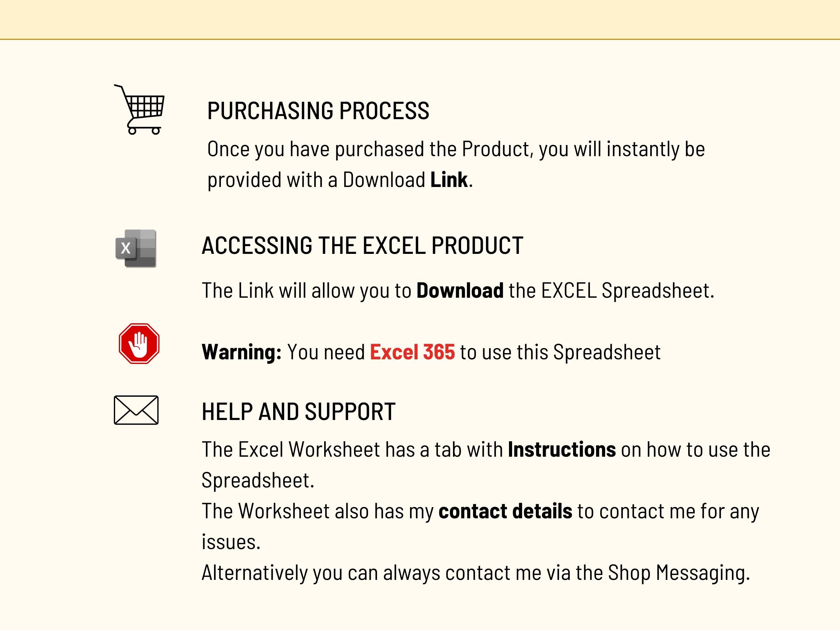Click the bold contact details text
The height and width of the screenshot is (630, 840).
tap(505, 511)
